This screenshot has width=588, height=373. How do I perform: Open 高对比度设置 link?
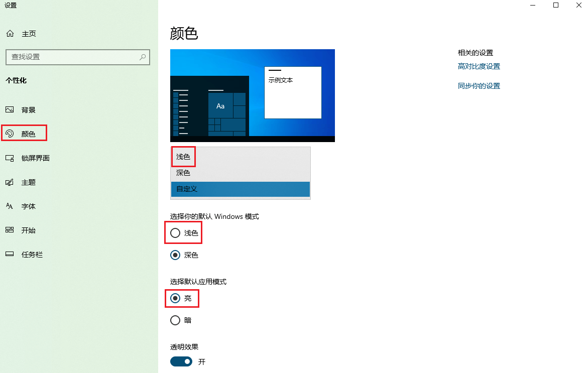(479, 66)
